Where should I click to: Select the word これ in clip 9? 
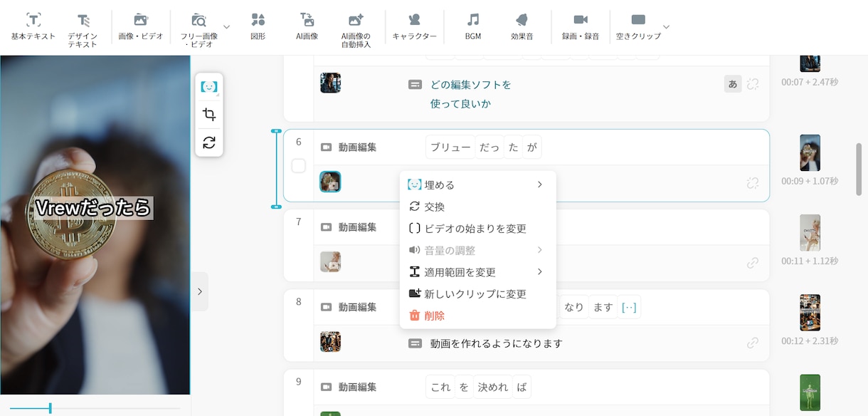440,388
